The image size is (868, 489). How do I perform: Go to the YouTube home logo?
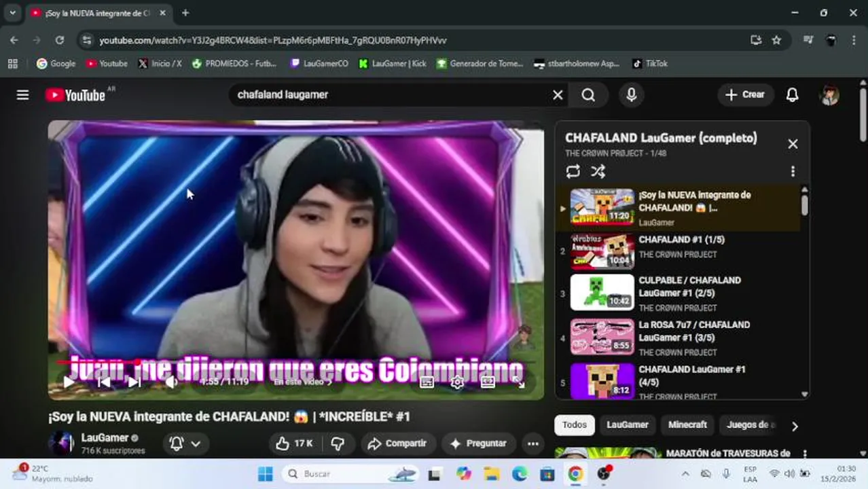(75, 95)
